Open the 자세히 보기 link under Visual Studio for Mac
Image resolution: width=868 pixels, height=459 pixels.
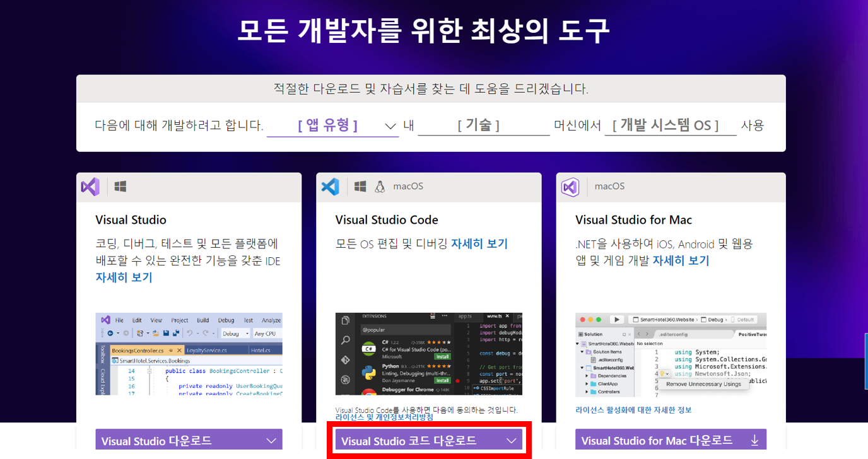(681, 260)
